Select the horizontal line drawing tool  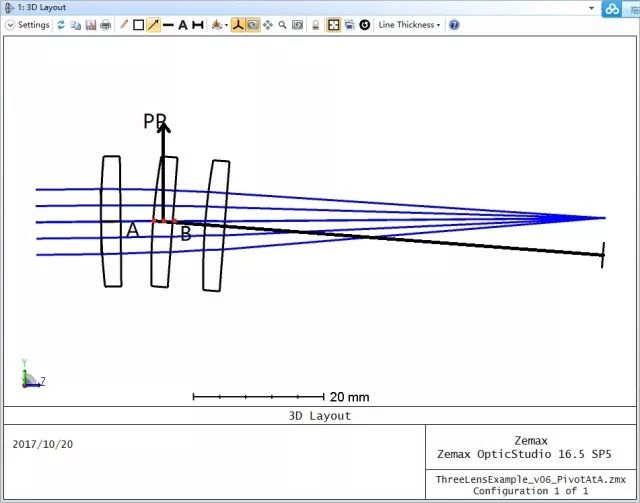pos(168,25)
